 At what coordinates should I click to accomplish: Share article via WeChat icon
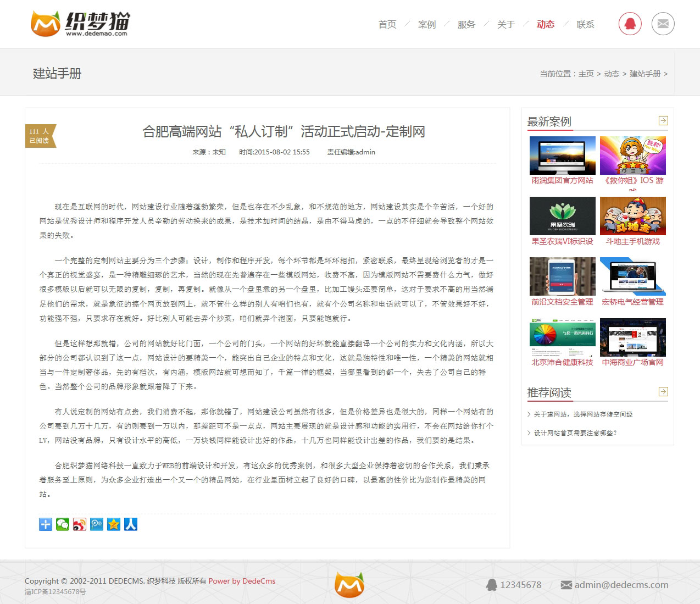(63, 524)
